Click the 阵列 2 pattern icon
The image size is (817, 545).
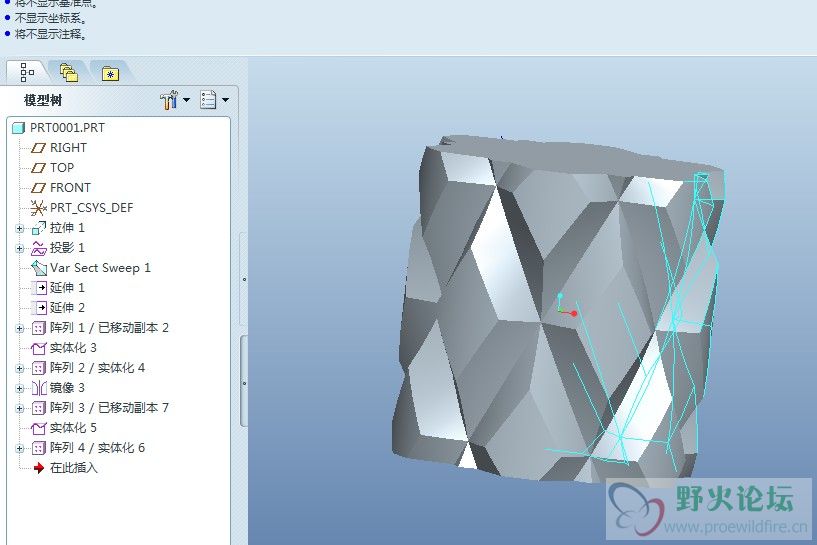(x=39, y=368)
